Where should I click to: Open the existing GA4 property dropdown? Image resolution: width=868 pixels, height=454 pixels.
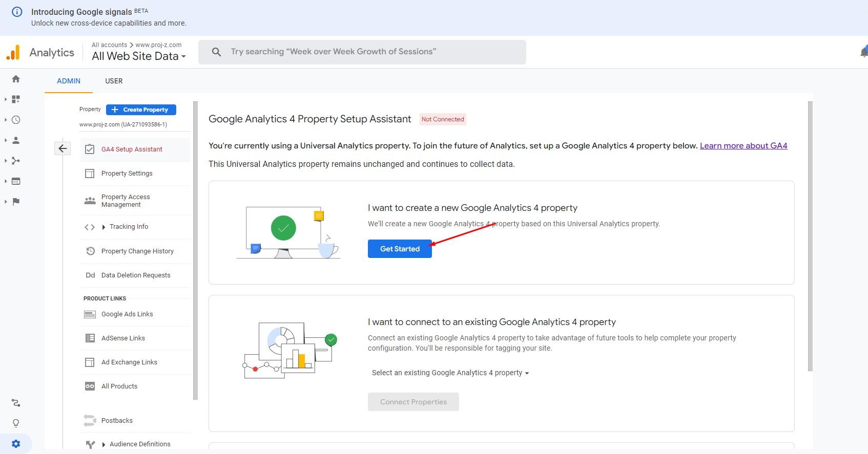tap(450, 373)
